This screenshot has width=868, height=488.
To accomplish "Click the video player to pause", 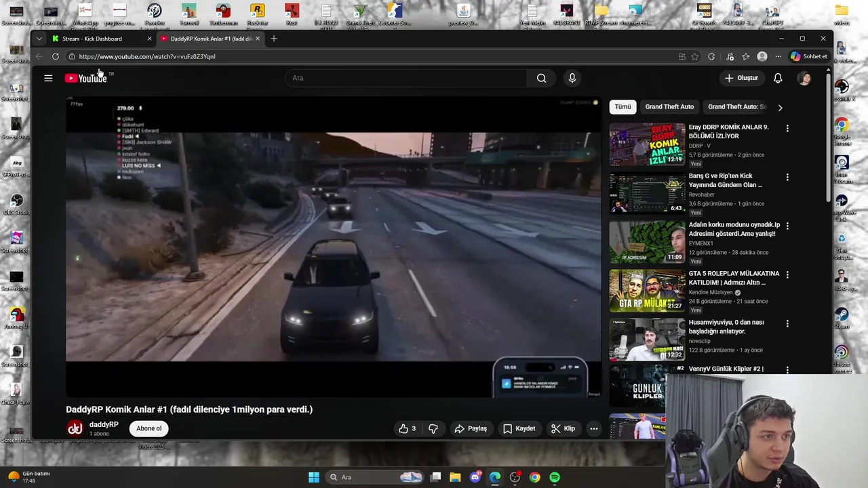I will click(x=333, y=247).
